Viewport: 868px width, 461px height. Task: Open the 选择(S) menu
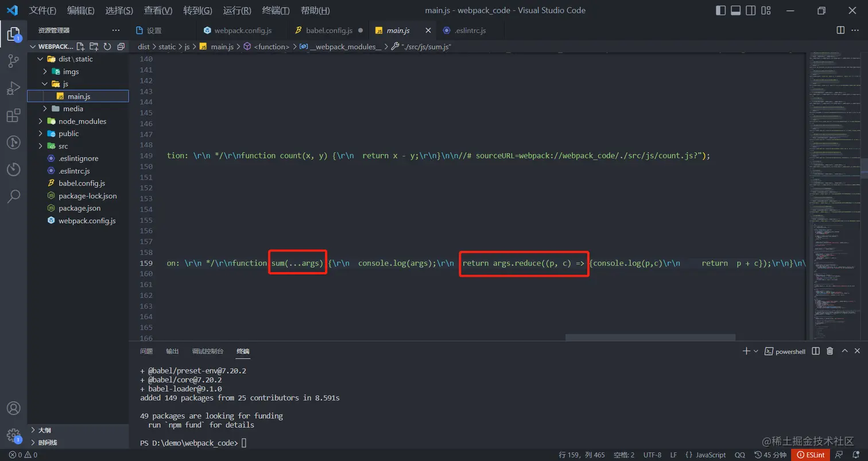[119, 10]
